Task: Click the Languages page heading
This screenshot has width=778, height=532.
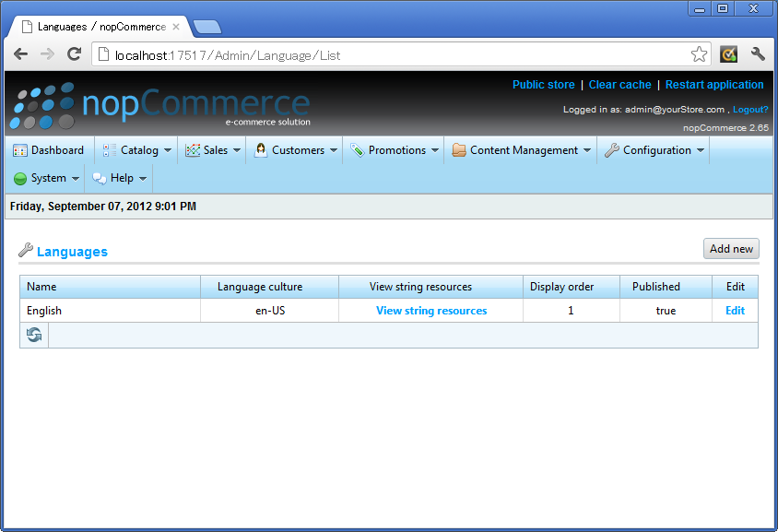Action: click(x=72, y=252)
